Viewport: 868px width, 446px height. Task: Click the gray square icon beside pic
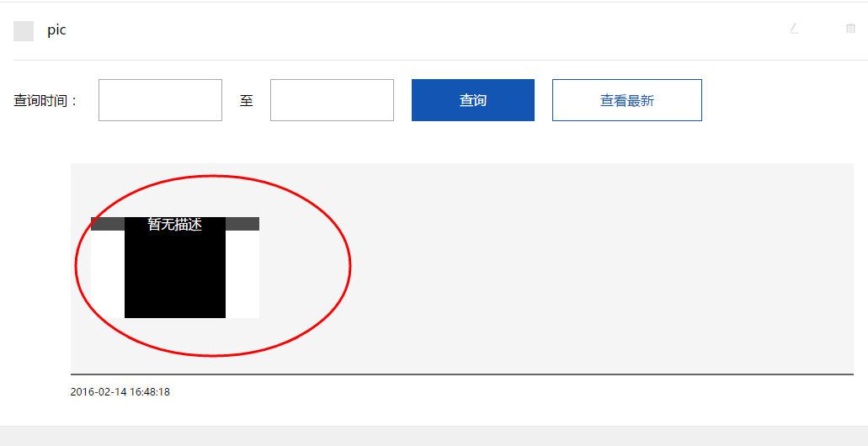tap(24, 31)
